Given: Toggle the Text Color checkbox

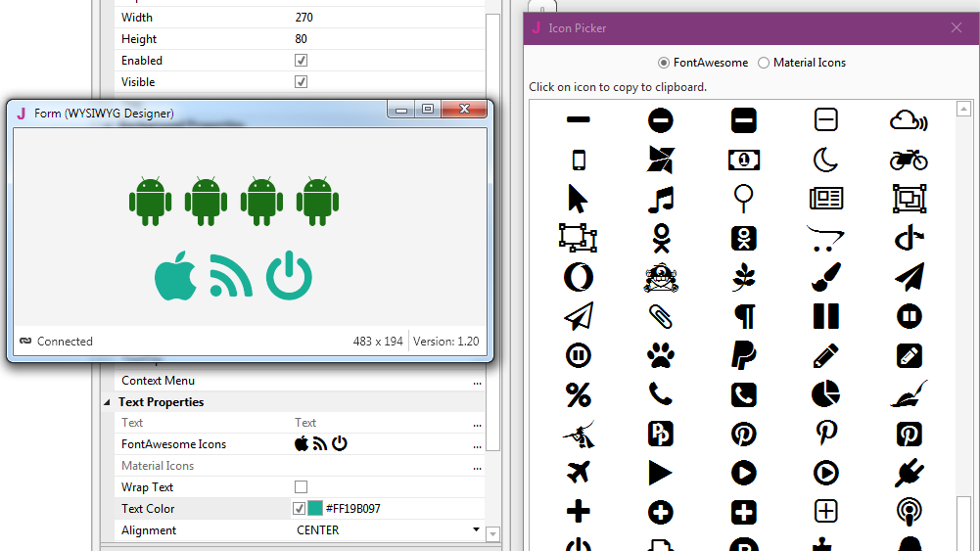Looking at the screenshot, I should click(299, 509).
